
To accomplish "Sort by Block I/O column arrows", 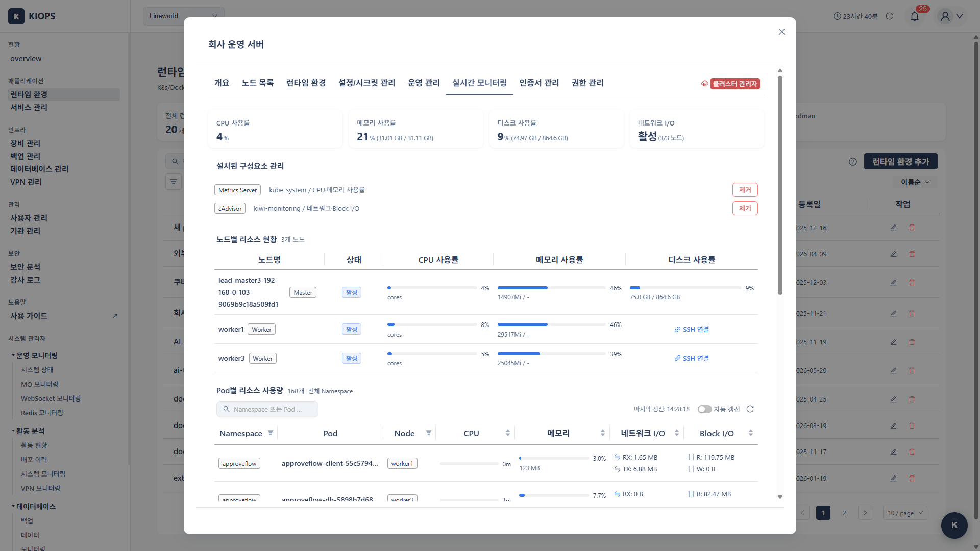I will pyautogui.click(x=751, y=433).
